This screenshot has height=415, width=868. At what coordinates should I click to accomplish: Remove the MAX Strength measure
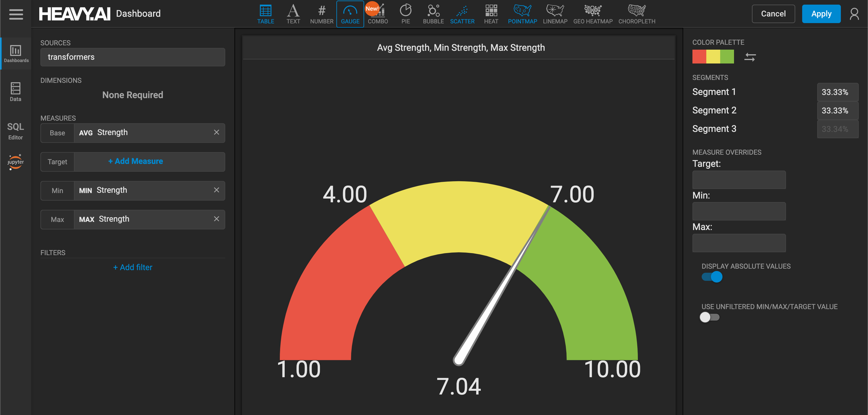click(x=216, y=219)
